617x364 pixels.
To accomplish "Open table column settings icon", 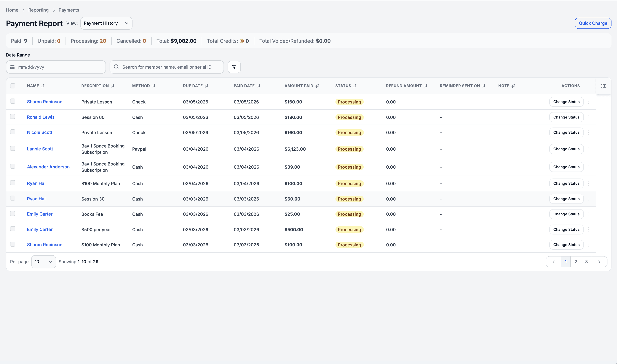I will point(603,86).
